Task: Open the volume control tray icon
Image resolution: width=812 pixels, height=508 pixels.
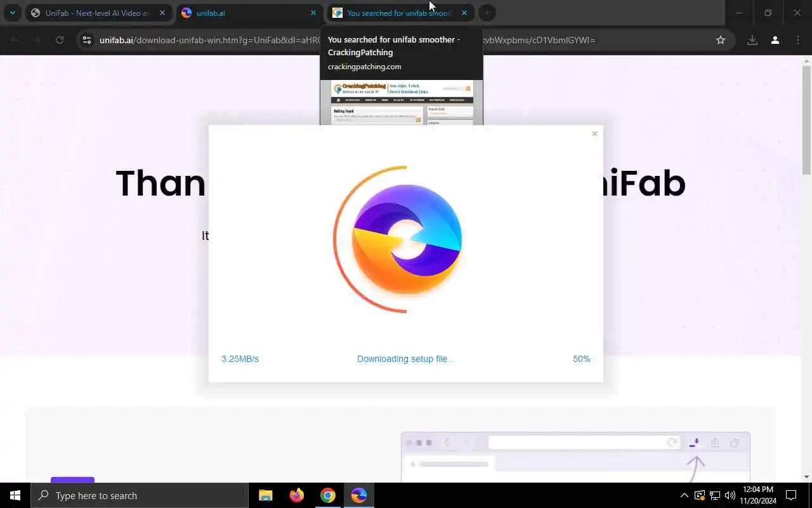Action: tap(730, 495)
